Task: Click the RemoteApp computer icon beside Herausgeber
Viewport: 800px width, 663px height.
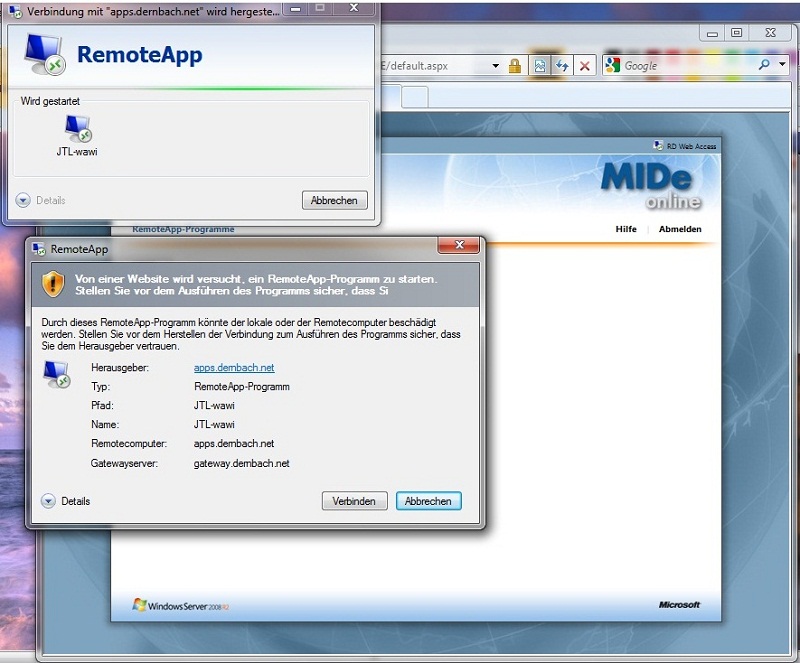Action: click(57, 375)
